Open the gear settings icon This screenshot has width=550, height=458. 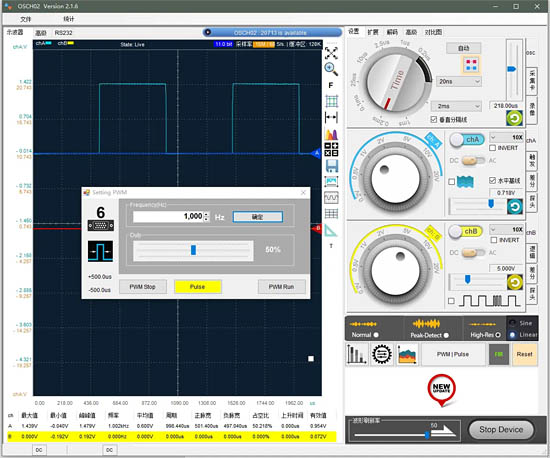(x=382, y=354)
